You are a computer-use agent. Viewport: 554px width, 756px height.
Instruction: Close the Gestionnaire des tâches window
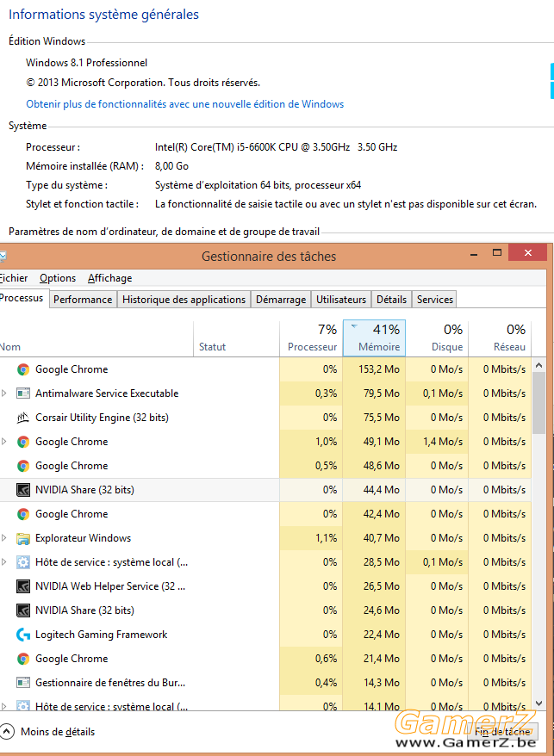click(x=528, y=252)
